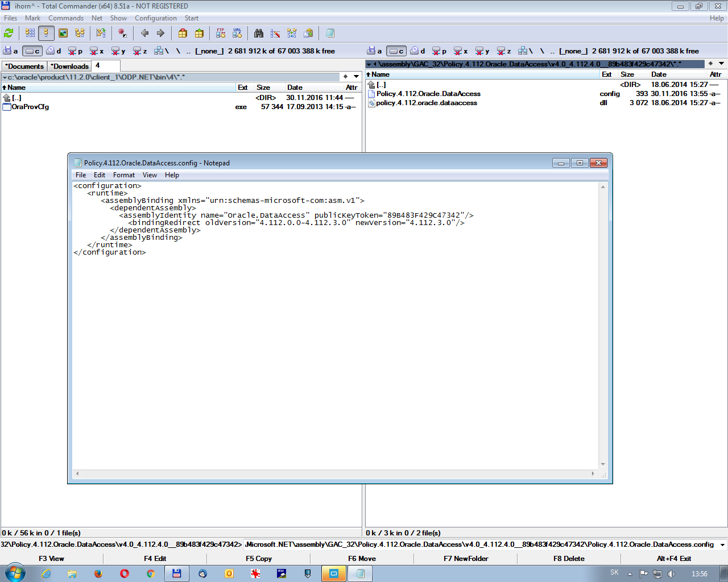Select network drive p in left drive bar

pos(75,51)
